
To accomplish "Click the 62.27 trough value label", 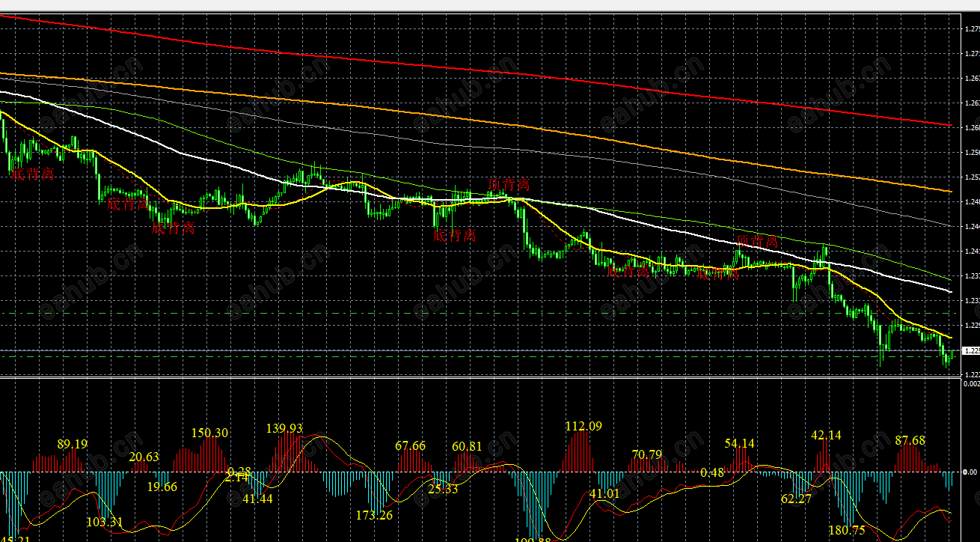I will [797, 499].
